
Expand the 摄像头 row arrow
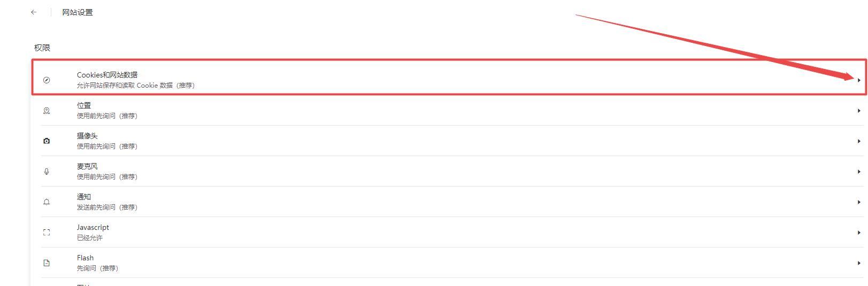click(859, 141)
